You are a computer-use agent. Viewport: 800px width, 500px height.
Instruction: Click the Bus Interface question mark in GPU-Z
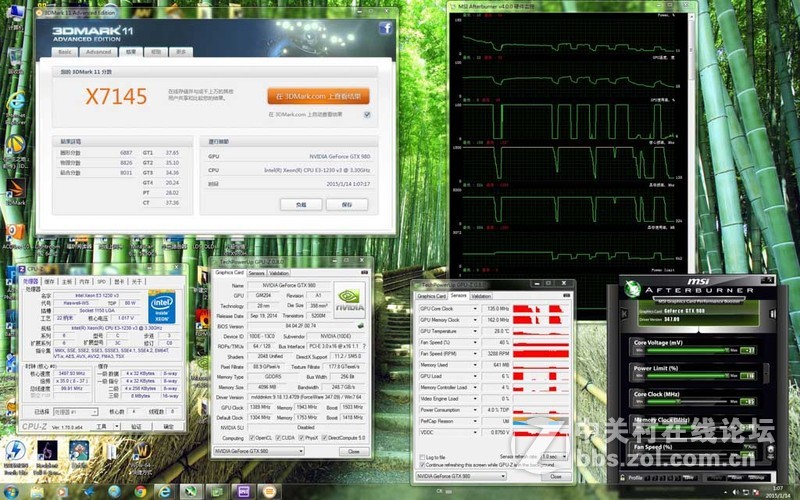364,346
